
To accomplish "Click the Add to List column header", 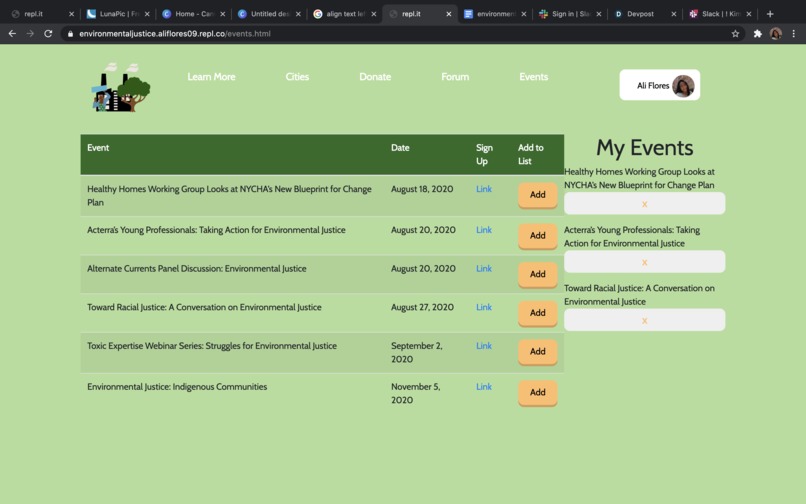I will tap(530, 154).
